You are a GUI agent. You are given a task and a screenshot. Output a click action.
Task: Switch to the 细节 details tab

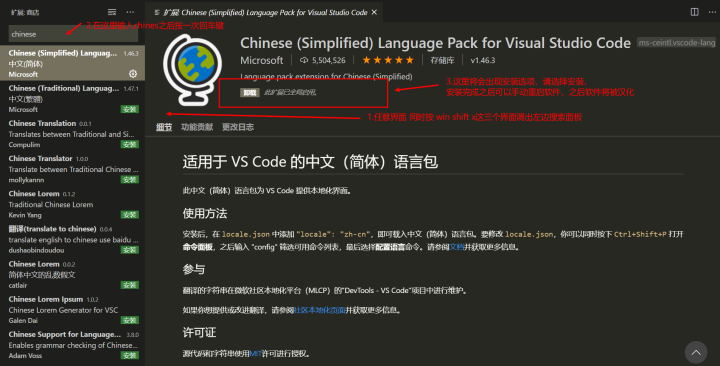pos(164,127)
